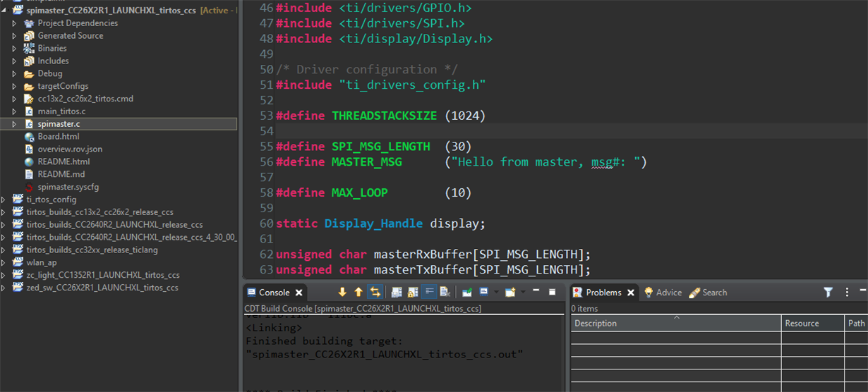Switch to the Advice tab
This screenshot has height=392, width=868.
coord(663,293)
